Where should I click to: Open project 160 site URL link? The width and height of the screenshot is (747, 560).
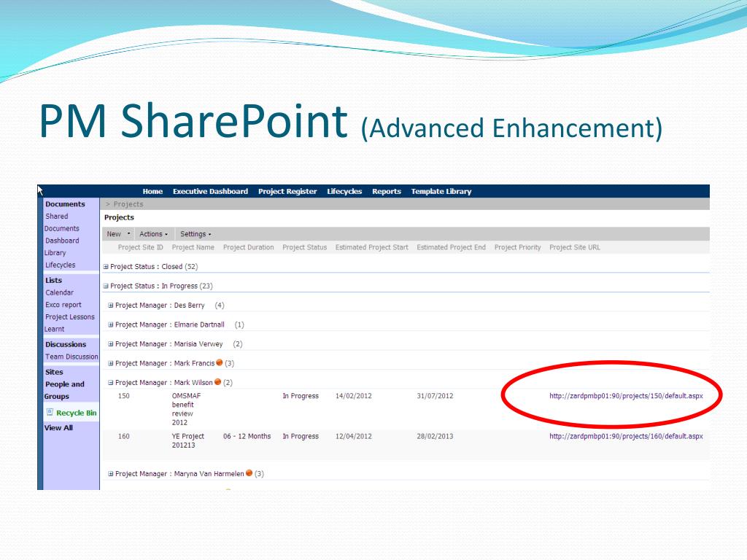click(x=626, y=436)
